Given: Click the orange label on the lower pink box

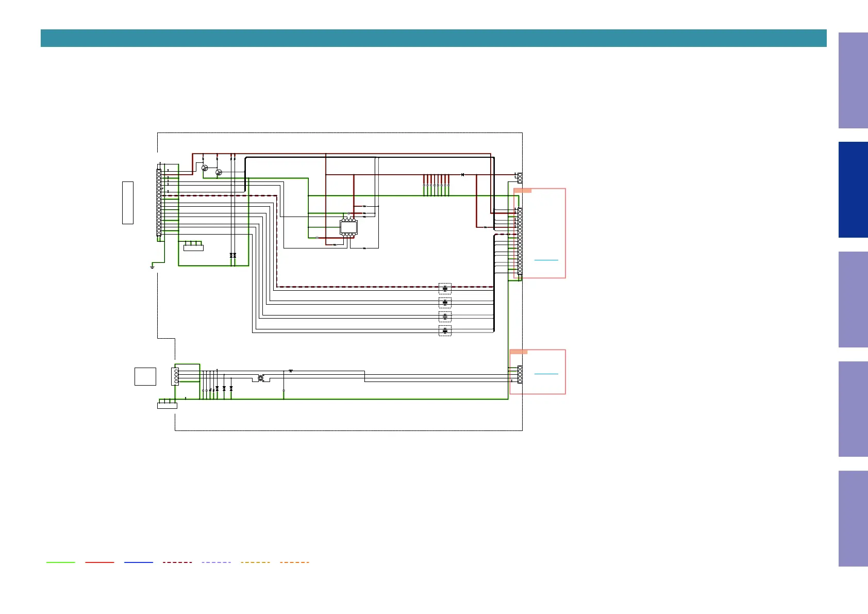Looking at the screenshot, I should click(x=519, y=352).
